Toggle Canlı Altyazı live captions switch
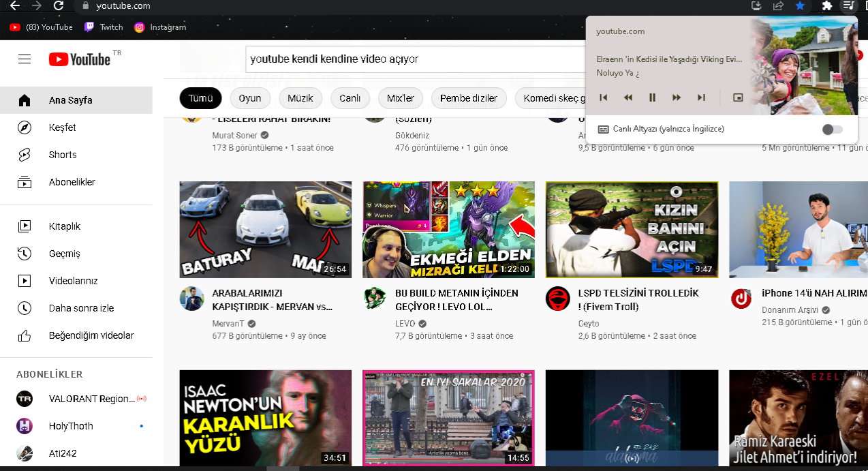The image size is (868, 471). [x=833, y=130]
